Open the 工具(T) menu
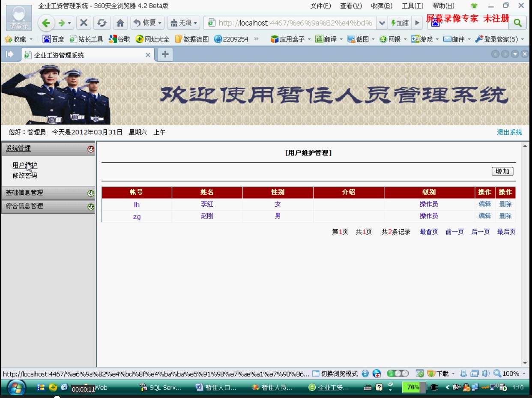This screenshot has height=398, width=532. (x=412, y=6)
